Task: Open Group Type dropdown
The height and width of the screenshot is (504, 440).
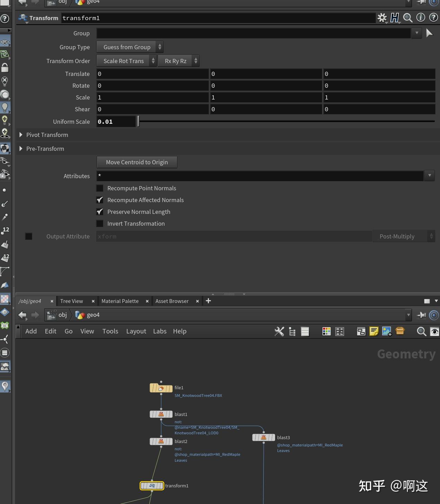Action: (130, 47)
